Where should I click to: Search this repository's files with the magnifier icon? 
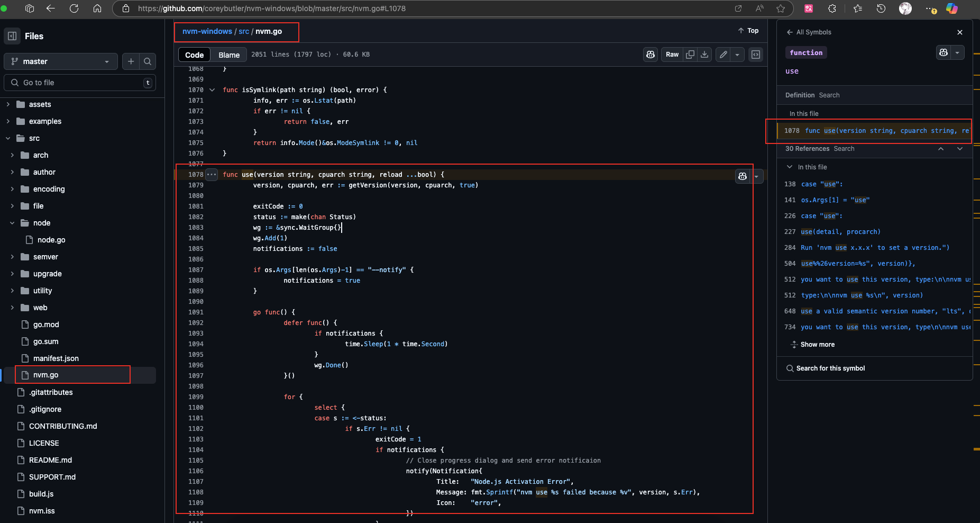point(148,61)
